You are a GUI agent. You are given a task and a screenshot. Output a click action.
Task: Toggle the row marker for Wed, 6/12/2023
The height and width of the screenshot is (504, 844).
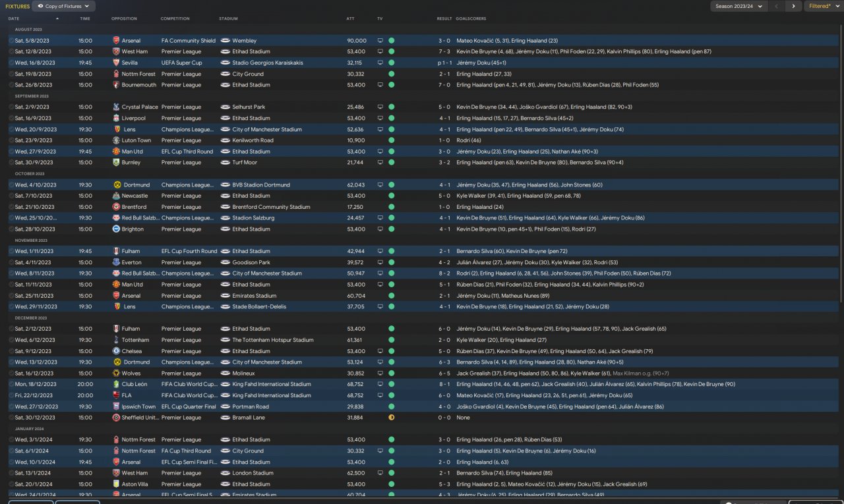pyautogui.click(x=11, y=340)
